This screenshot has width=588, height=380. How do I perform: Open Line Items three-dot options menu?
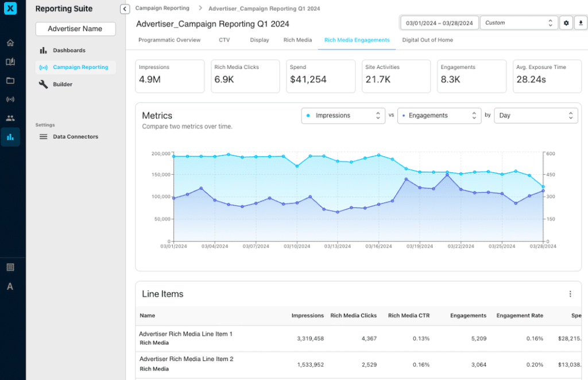pos(570,294)
